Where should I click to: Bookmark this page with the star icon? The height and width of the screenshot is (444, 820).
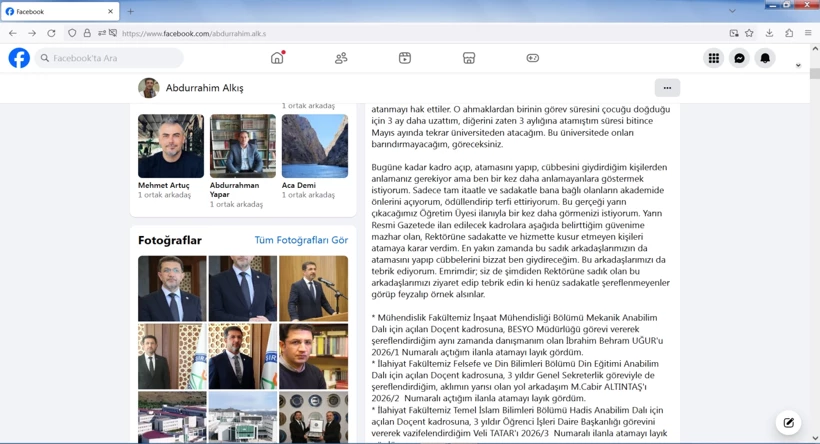click(749, 33)
